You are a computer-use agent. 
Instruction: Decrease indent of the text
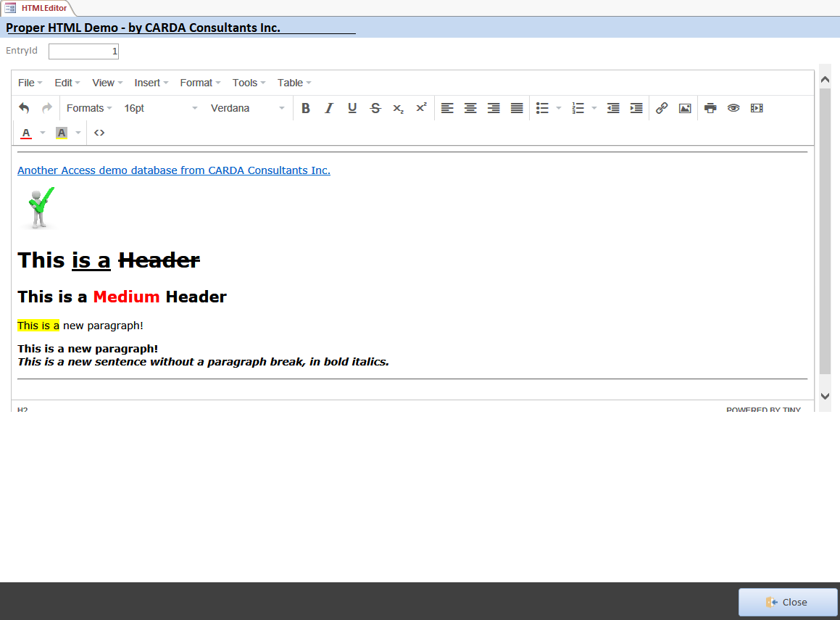tap(613, 108)
